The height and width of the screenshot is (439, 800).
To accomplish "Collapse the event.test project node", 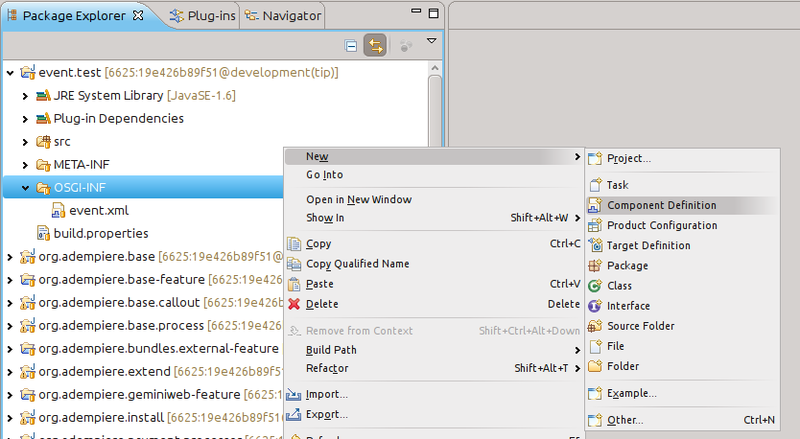I will click(10, 73).
